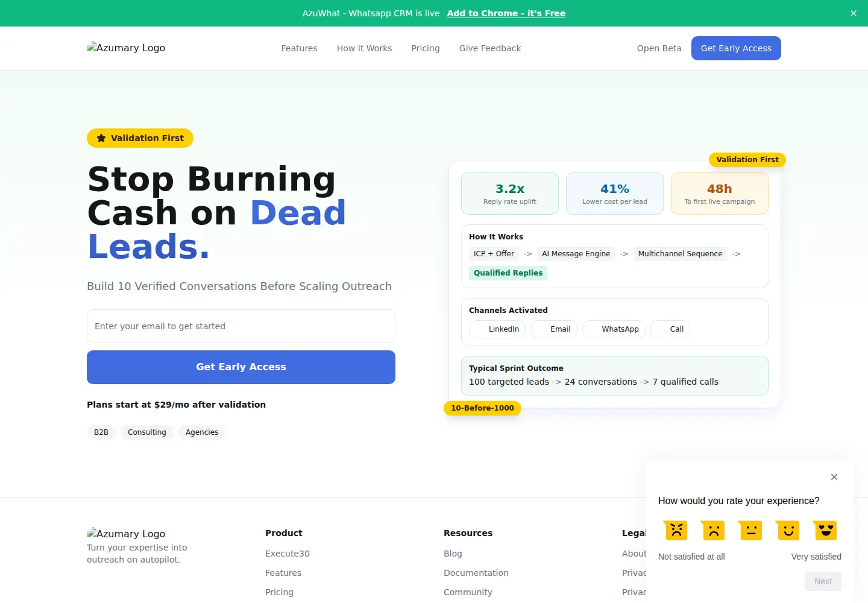The height and width of the screenshot is (603, 868).
Task: Open Features link in footer
Action: [283, 573]
